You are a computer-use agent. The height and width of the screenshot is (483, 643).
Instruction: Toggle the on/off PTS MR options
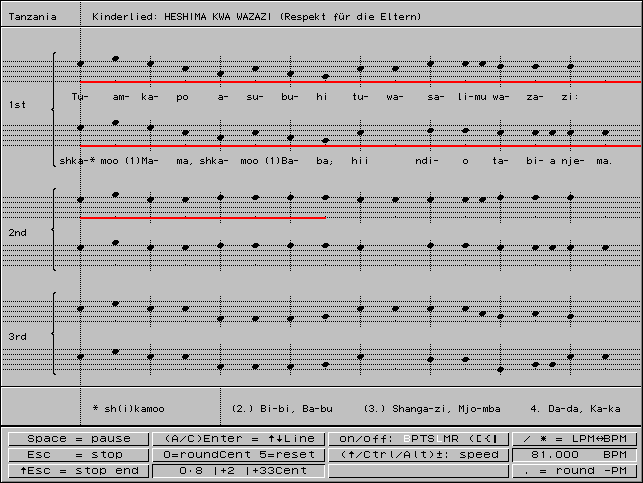(417, 439)
